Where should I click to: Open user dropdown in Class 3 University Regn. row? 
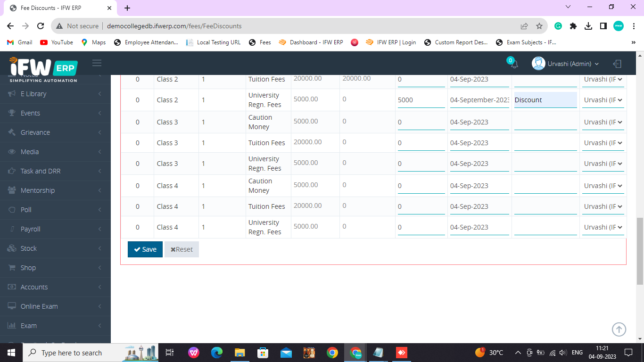pyautogui.click(x=603, y=164)
